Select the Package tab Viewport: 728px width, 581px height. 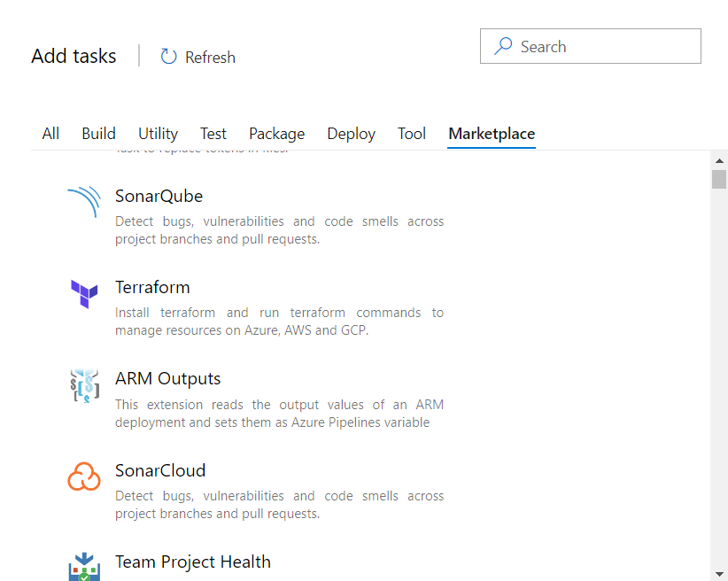276,134
